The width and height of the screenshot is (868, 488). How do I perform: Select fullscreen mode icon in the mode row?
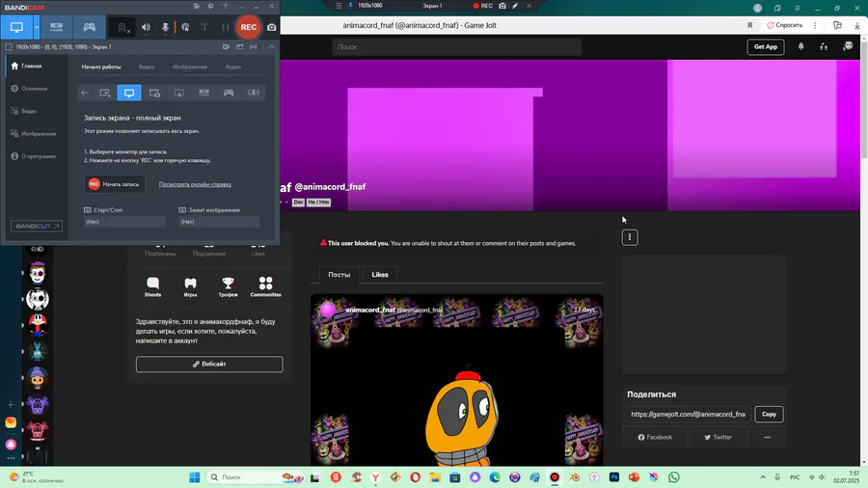[129, 93]
